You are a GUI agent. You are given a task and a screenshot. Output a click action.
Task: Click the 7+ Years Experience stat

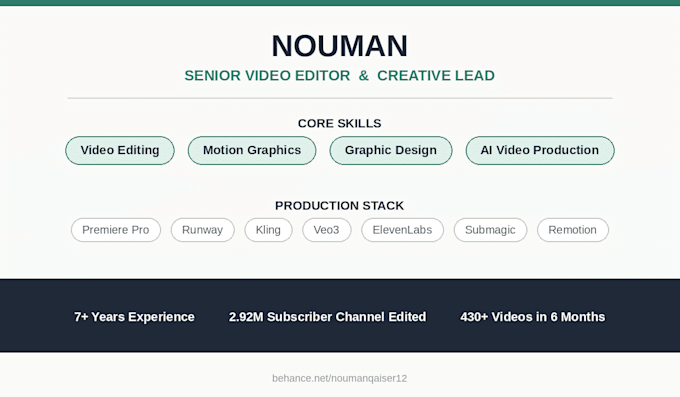[x=134, y=317]
